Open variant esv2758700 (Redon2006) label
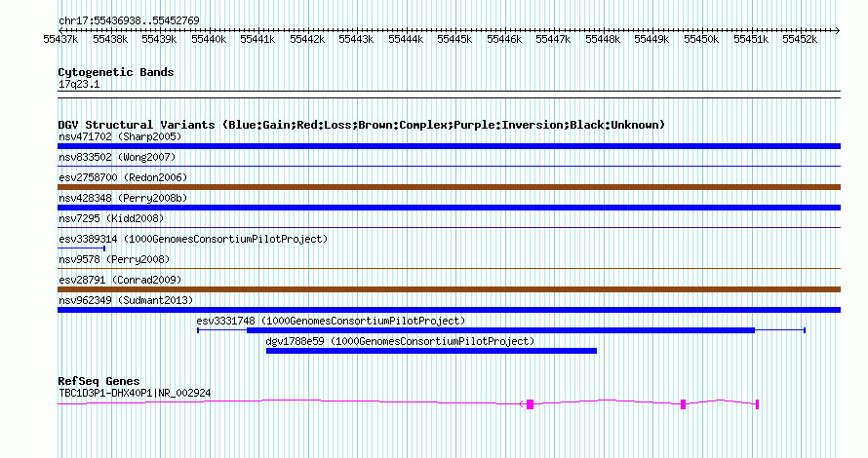 [123, 177]
